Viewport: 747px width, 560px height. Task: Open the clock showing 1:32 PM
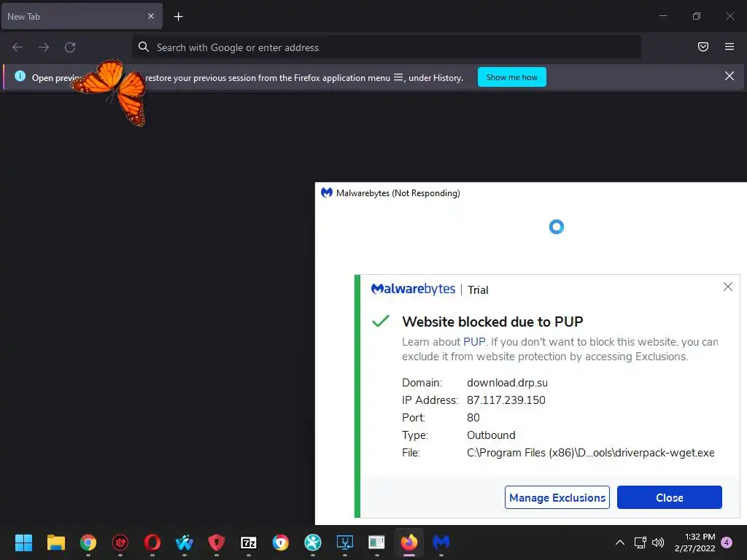[x=695, y=542]
